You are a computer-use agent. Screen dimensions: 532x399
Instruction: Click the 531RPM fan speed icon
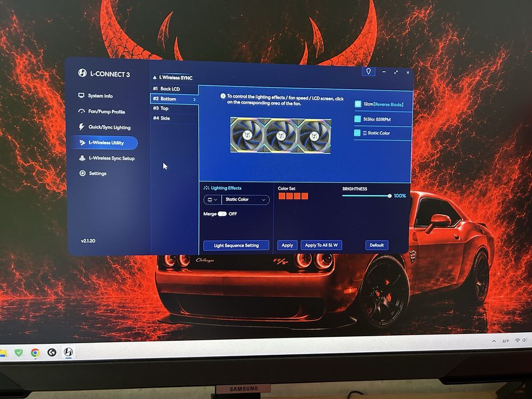tap(358, 119)
